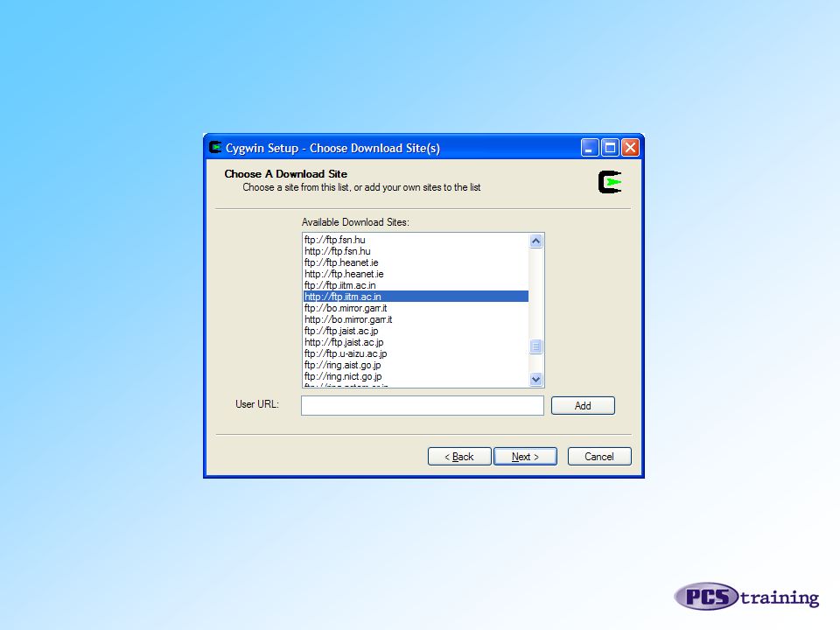Select http://ftp.heanet.ie mirror
840x630 pixels.
click(416, 274)
